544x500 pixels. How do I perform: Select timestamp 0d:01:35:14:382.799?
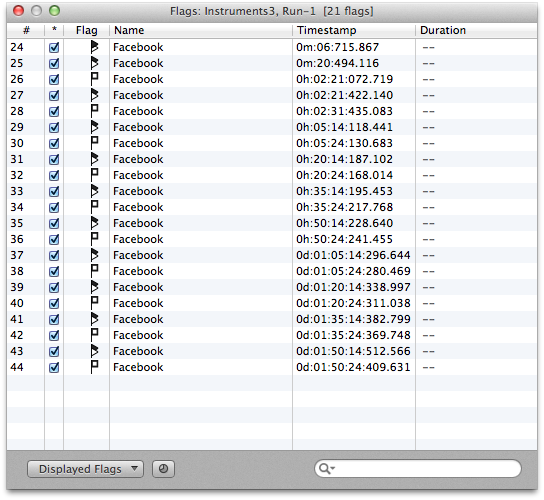coord(353,319)
